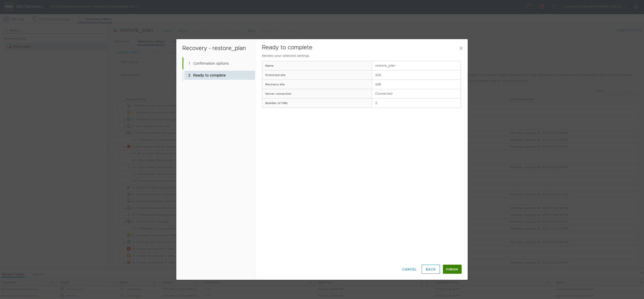644x299 pixels.
Task: Click EXPORT STEPS
Action: pyautogui.click(x=128, y=53)
